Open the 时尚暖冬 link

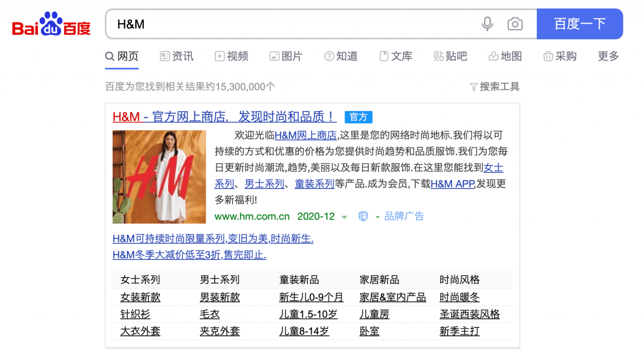click(x=460, y=297)
